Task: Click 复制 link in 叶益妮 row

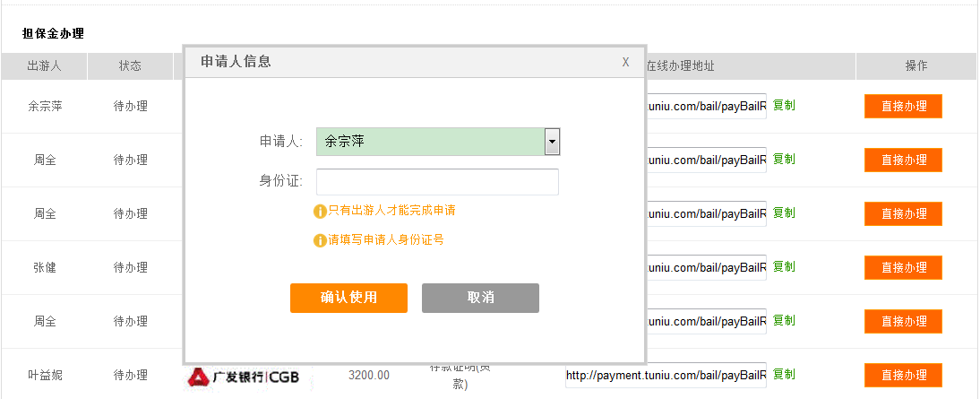Action: (784, 374)
